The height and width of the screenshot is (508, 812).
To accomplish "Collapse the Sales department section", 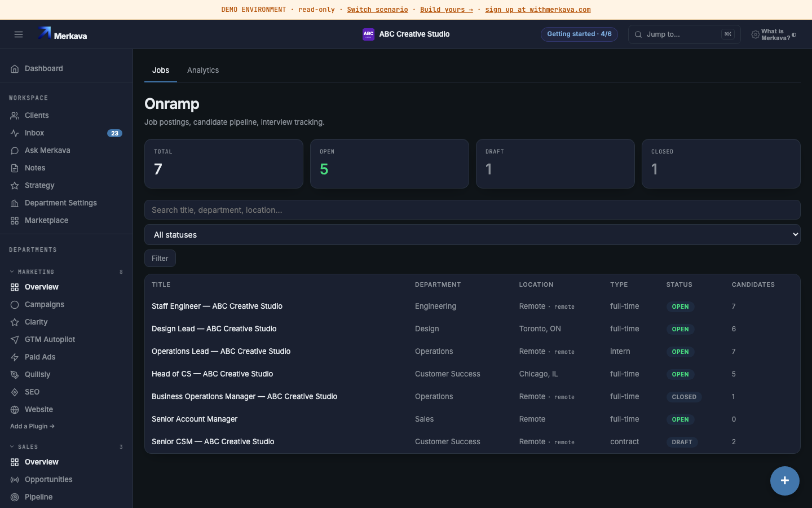I will pos(66,447).
